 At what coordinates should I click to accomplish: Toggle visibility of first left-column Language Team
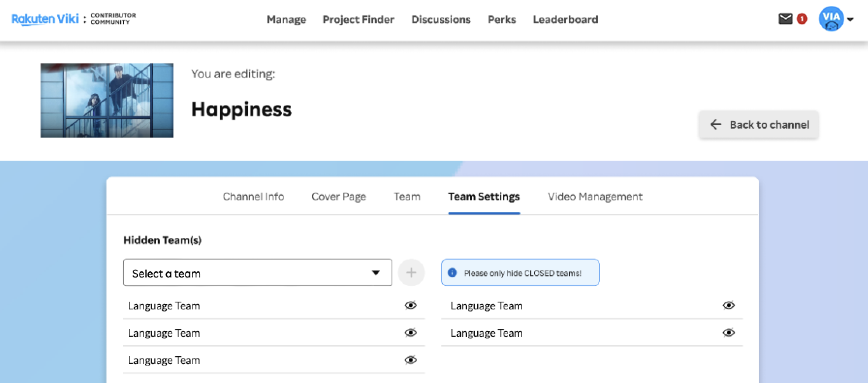pos(411,306)
